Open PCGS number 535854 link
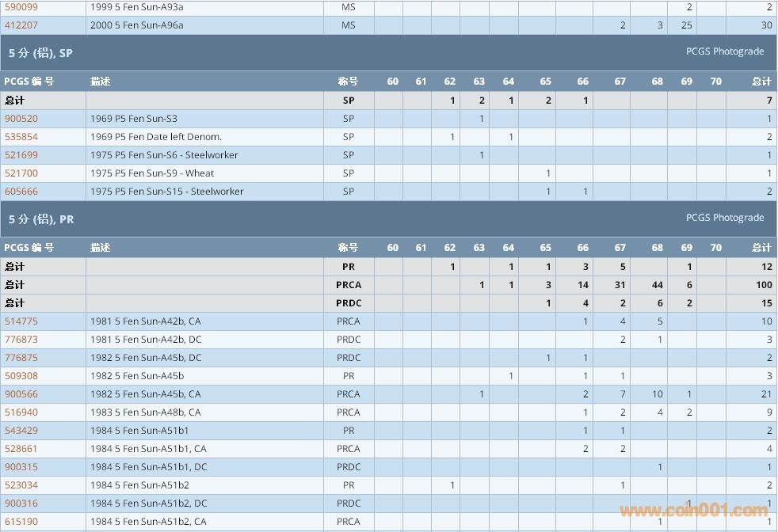778x532 pixels. (x=21, y=137)
